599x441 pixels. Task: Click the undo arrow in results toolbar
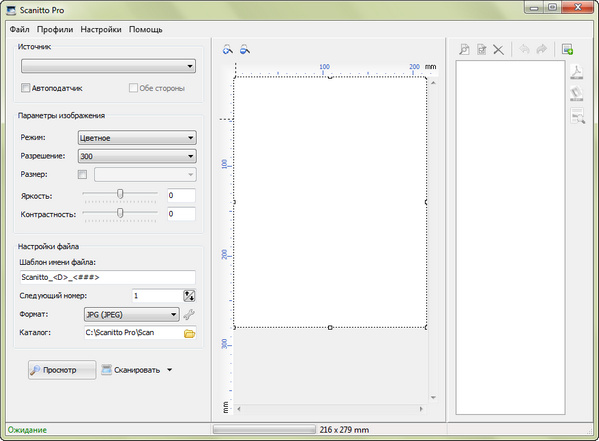point(525,49)
